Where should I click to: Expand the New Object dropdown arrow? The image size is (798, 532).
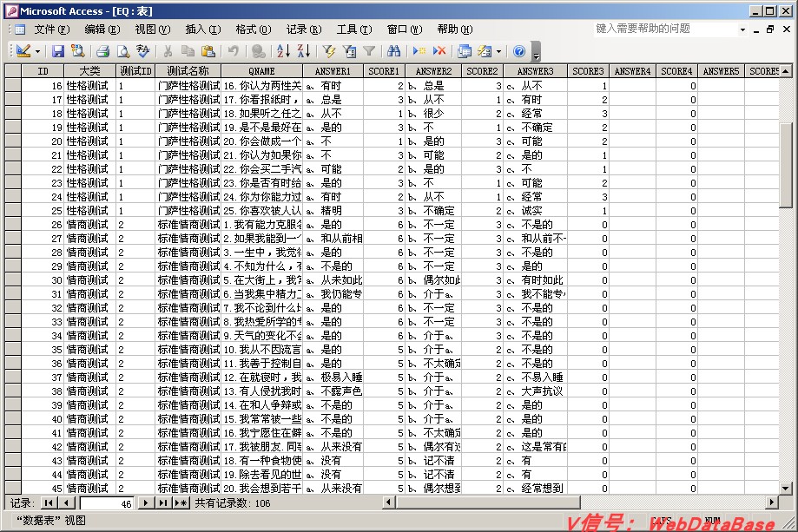click(x=498, y=51)
